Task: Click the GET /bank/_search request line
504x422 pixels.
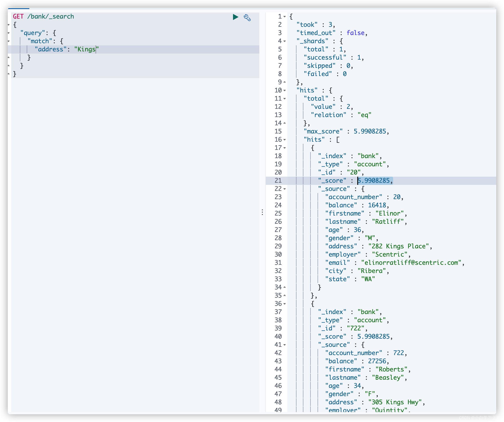Action: pos(43,17)
